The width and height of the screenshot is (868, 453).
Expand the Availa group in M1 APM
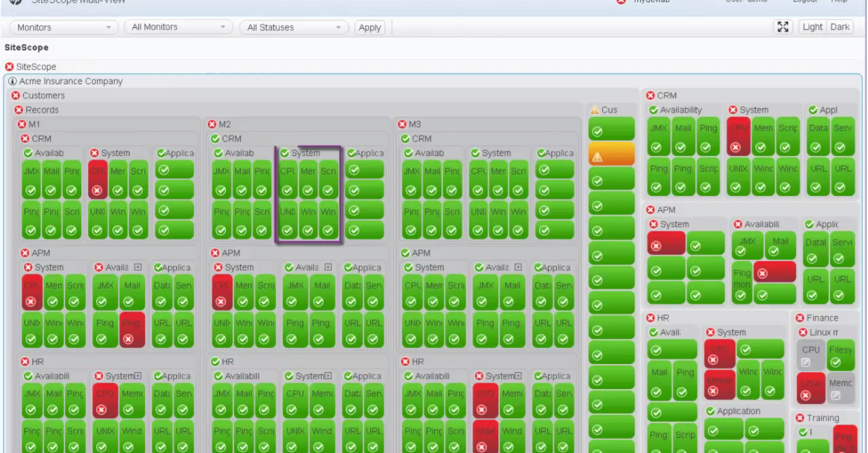coord(138,267)
